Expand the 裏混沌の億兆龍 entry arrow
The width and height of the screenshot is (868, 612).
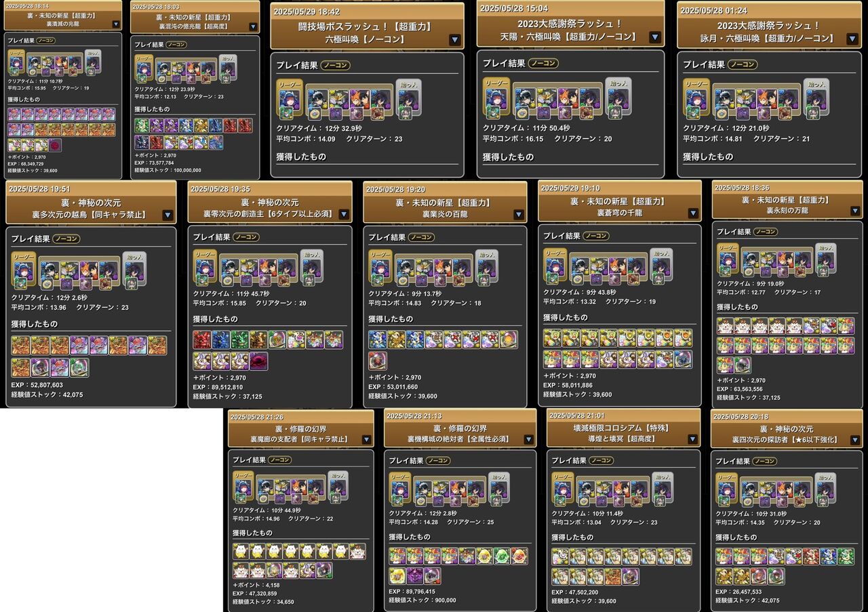click(253, 26)
